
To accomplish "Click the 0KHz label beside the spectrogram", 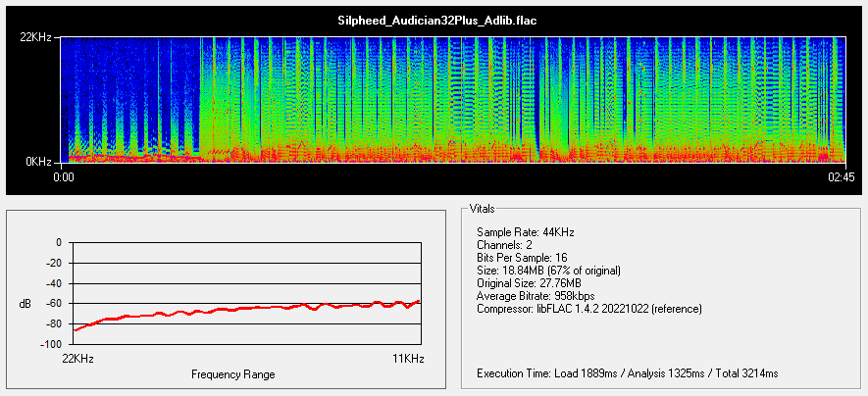I will 39,161.
